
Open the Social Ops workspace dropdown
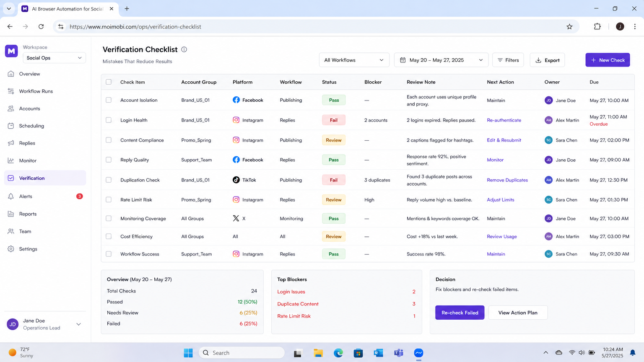[x=54, y=58]
